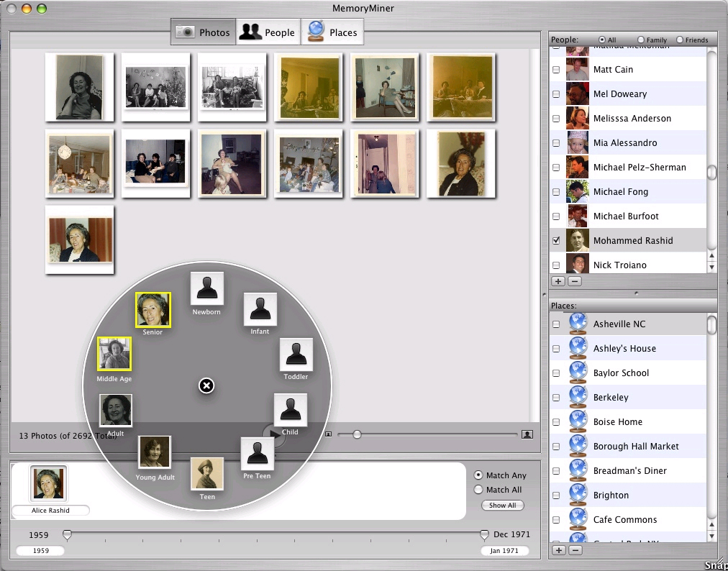Choose the Toddler silhouette icon
Image resolution: width=728 pixels, height=571 pixels.
pos(296,355)
